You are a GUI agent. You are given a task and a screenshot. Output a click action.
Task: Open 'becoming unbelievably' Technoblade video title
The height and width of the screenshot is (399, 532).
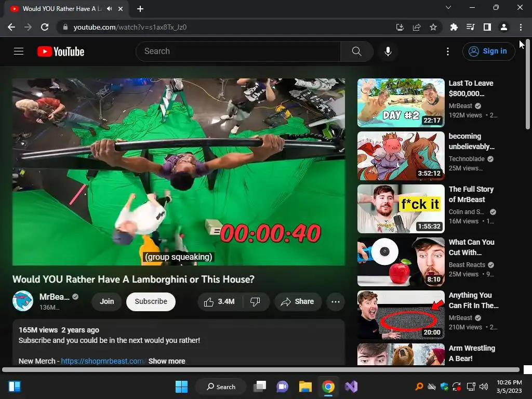(x=472, y=141)
